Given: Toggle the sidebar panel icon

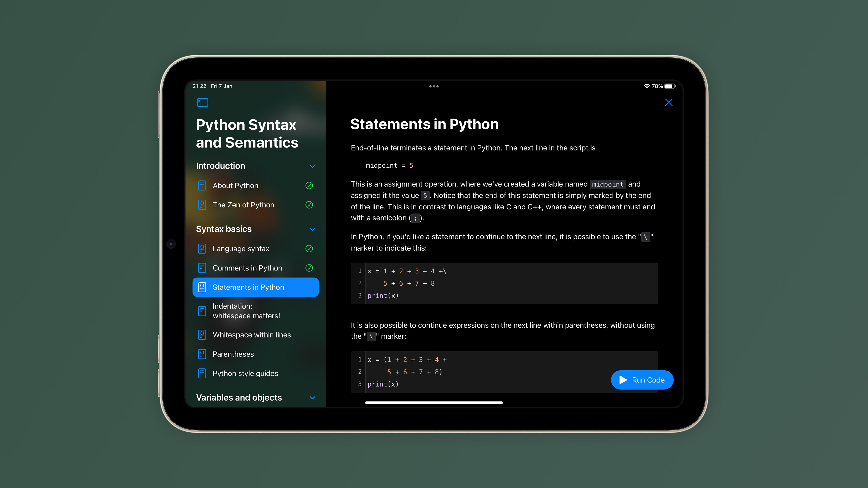Looking at the screenshot, I should [x=202, y=102].
